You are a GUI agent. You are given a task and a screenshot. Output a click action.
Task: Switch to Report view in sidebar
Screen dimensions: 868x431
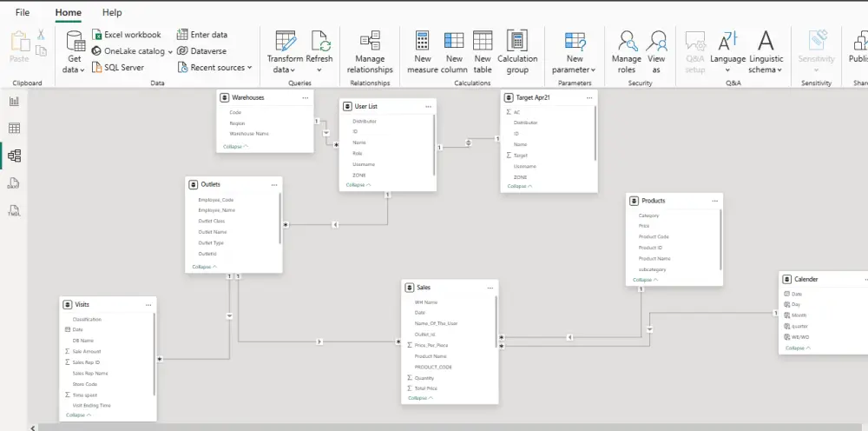click(x=14, y=101)
